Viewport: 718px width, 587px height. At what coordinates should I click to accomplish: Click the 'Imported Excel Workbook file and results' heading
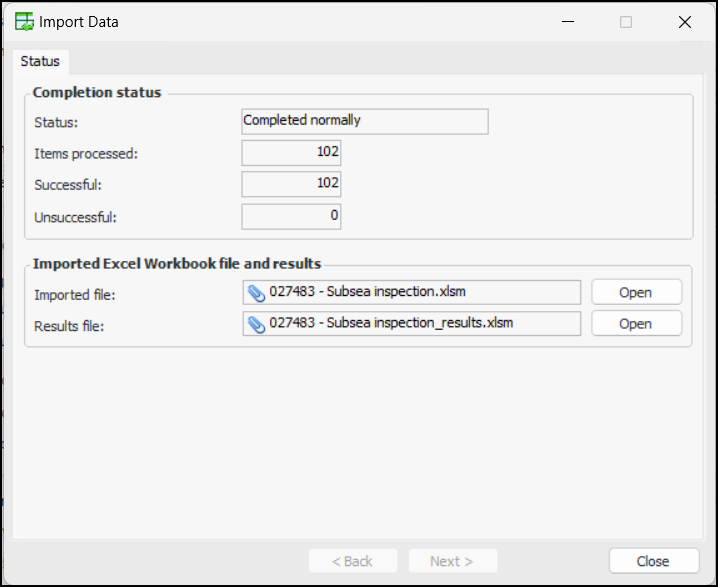click(x=177, y=264)
